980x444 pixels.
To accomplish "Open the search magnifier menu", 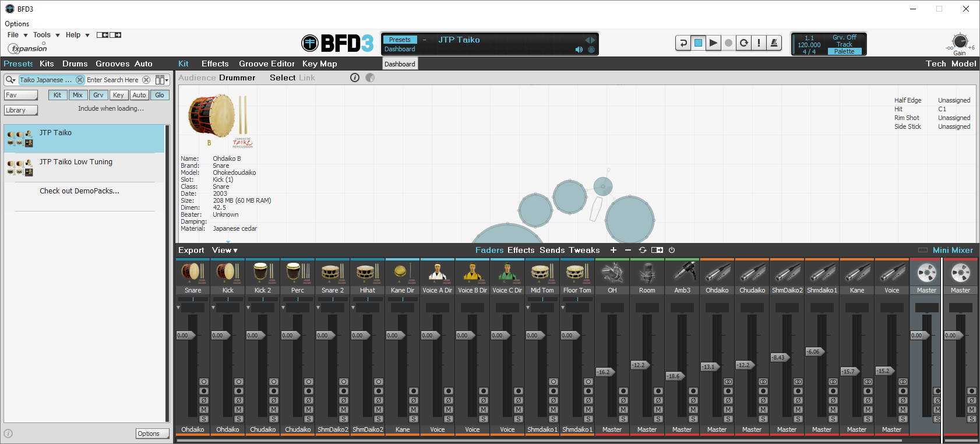I will click(10, 80).
